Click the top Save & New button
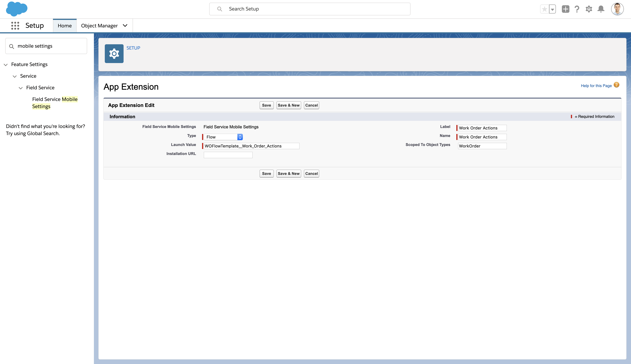Image resolution: width=631 pixels, height=364 pixels. (x=289, y=105)
